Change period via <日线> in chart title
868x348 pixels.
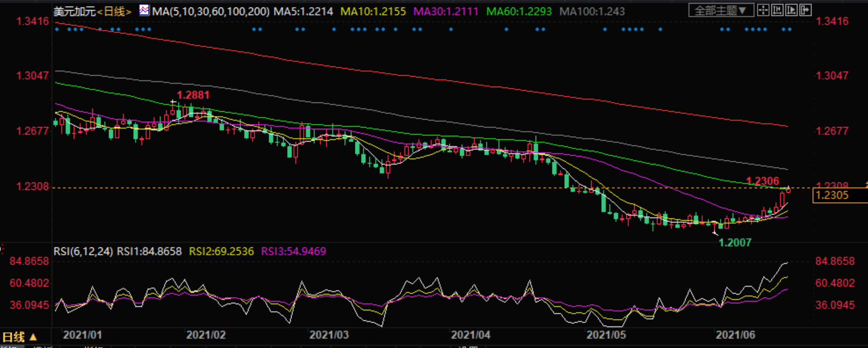(114, 11)
